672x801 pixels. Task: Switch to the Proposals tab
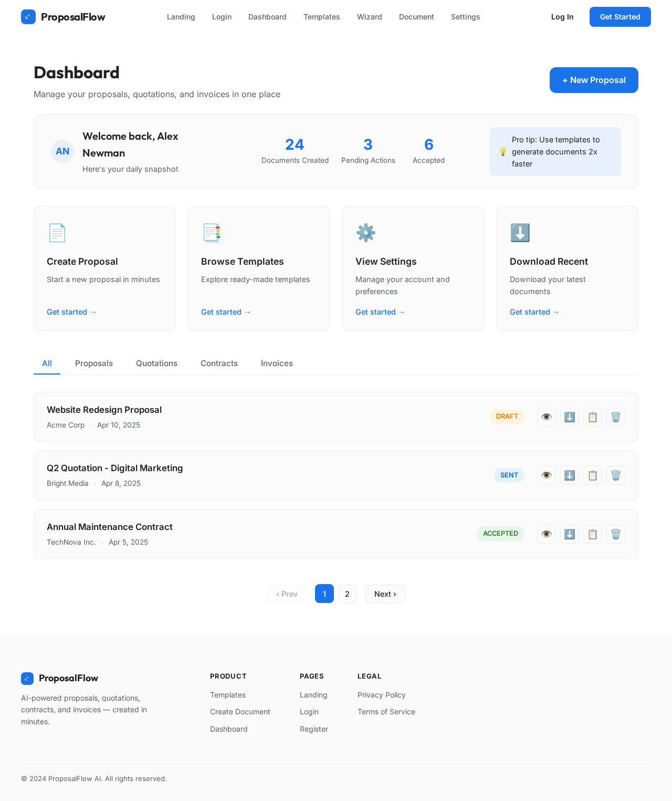pos(94,363)
